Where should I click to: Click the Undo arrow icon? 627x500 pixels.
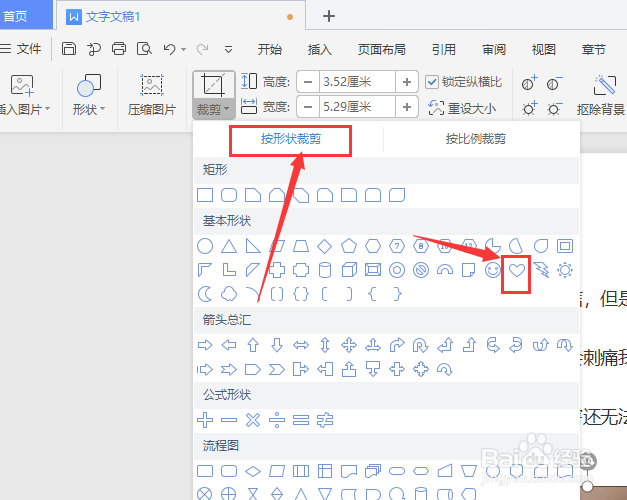[169, 49]
